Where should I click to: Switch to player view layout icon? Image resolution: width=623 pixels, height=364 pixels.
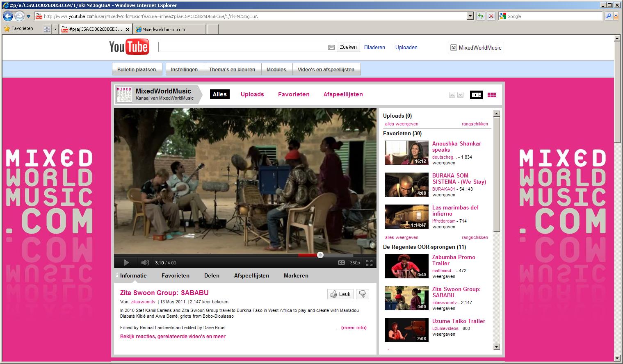(476, 95)
